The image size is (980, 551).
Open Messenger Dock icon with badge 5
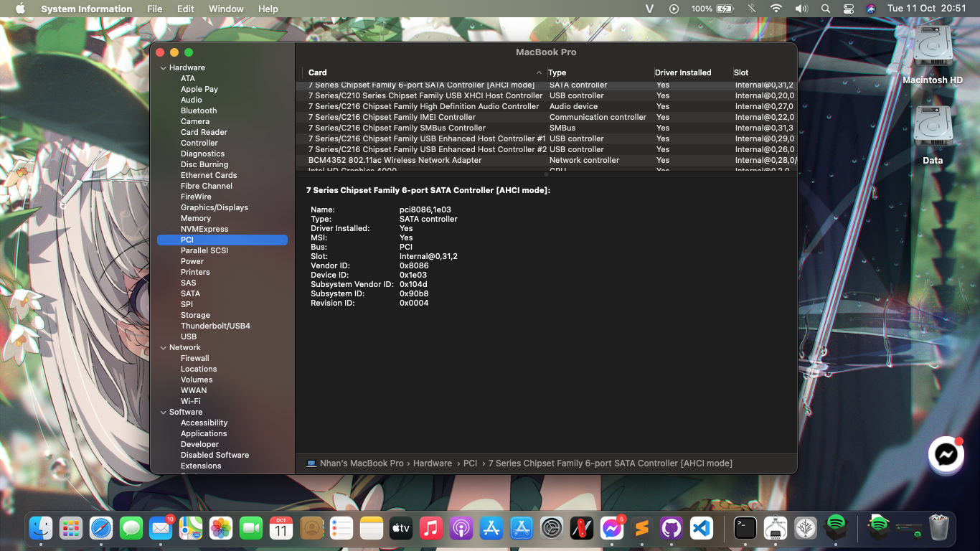pyautogui.click(x=612, y=529)
